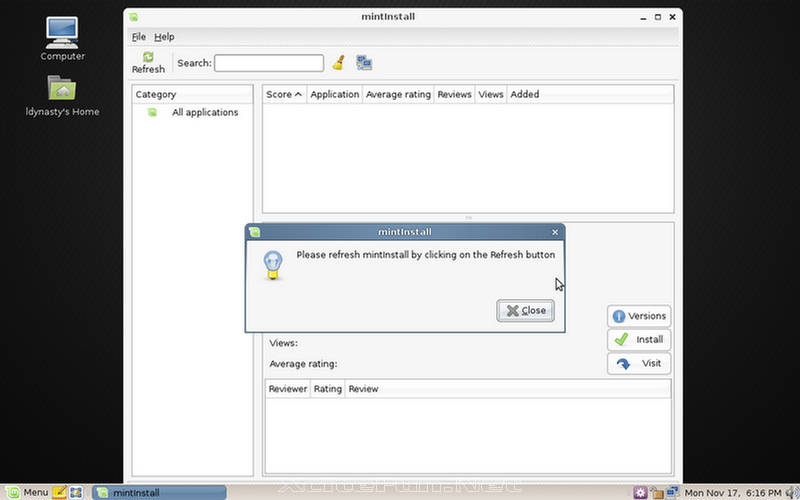Click the Visit button
Viewport: 800px width, 500px height.
click(x=639, y=364)
